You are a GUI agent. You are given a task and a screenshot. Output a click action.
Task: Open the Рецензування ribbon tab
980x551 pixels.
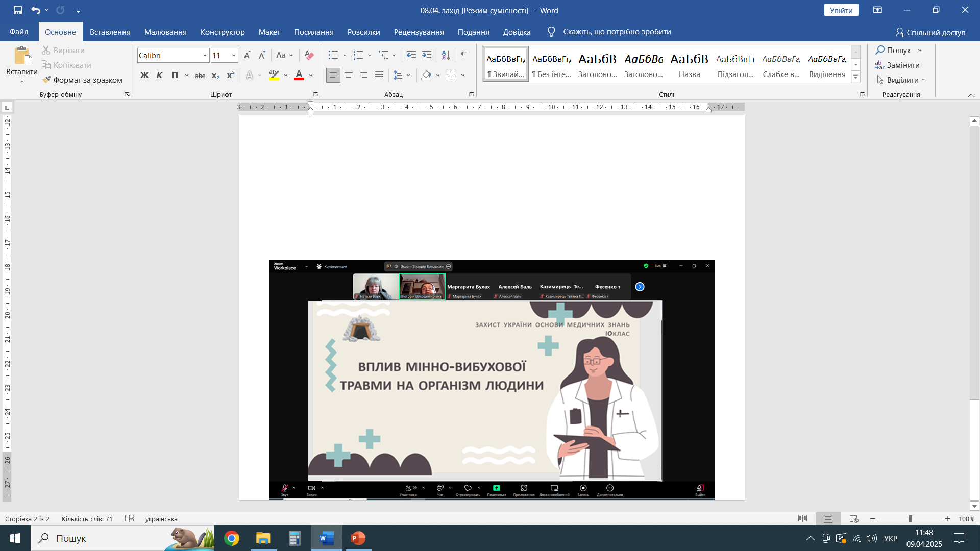pyautogui.click(x=419, y=32)
